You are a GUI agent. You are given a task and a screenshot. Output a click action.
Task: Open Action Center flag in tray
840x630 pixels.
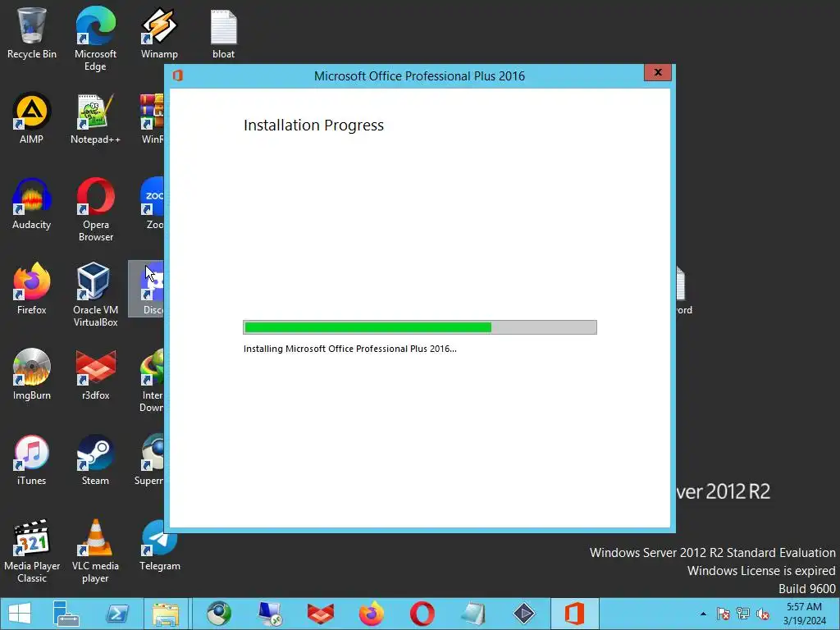(x=723, y=614)
